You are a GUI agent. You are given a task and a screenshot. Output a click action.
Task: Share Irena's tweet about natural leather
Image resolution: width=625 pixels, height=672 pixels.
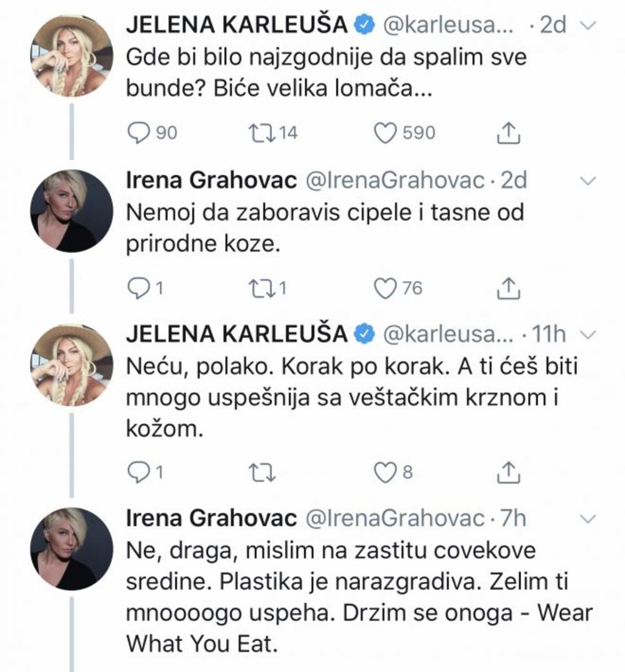tap(508, 288)
